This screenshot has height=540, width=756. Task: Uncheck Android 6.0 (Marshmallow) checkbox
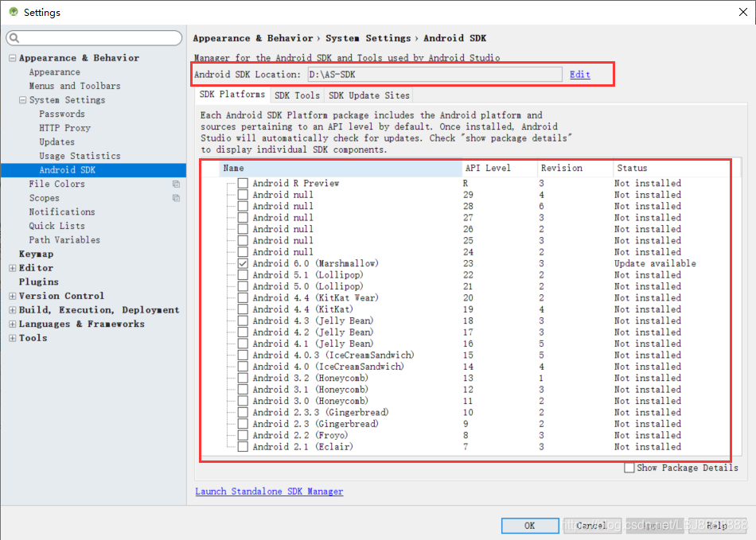243,263
